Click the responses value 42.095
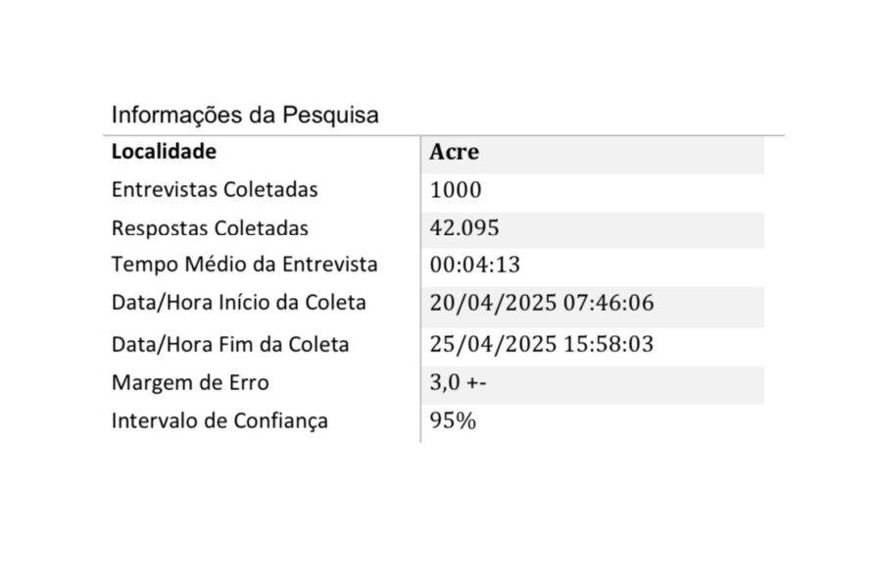This screenshot has height=588, width=876. coord(464,228)
